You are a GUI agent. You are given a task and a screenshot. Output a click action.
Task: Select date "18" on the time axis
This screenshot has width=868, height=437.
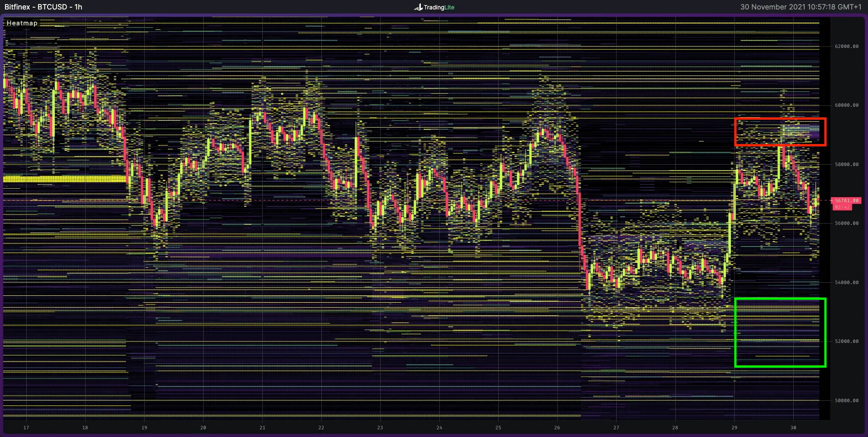tap(85, 427)
